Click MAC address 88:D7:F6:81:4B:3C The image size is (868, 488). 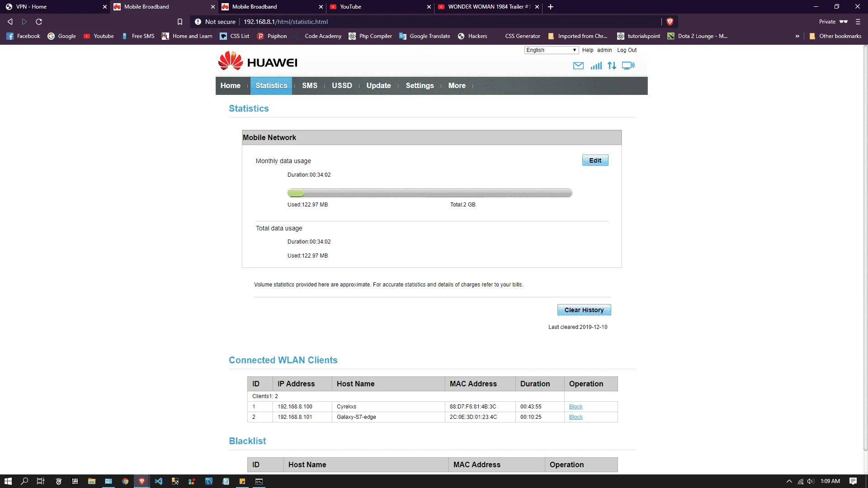point(473,407)
